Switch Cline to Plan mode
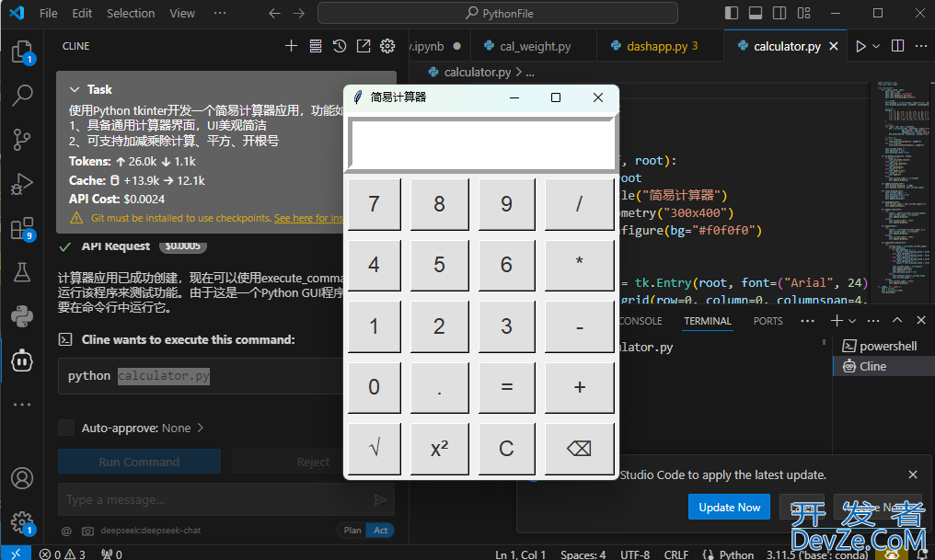 (x=352, y=531)
